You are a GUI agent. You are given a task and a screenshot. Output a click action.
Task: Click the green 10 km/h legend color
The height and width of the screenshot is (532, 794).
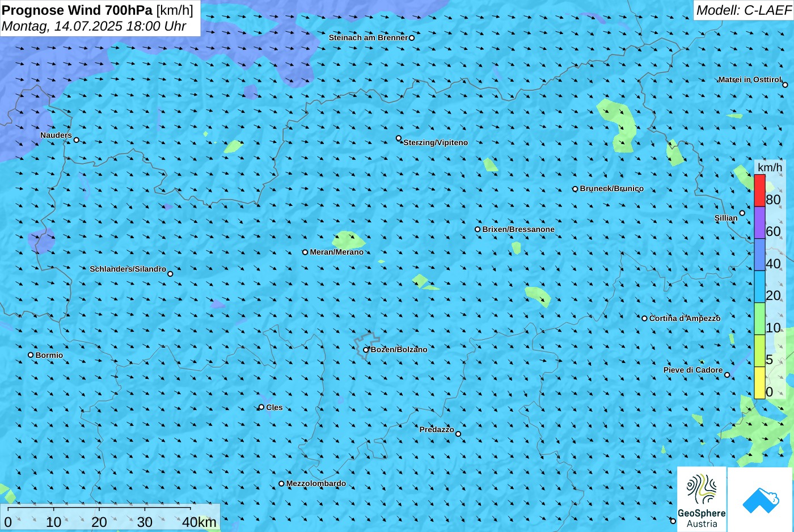pyautogui.click(x=759, y=319)
